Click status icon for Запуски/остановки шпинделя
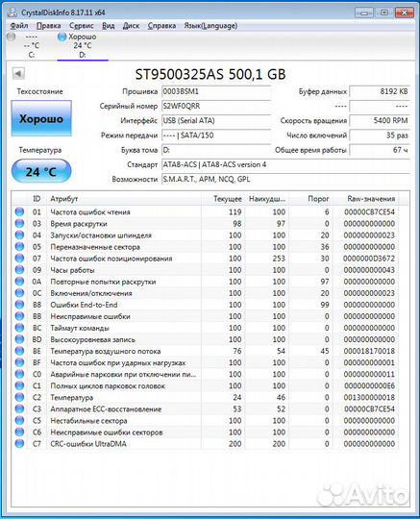 [x=19, y=235]
